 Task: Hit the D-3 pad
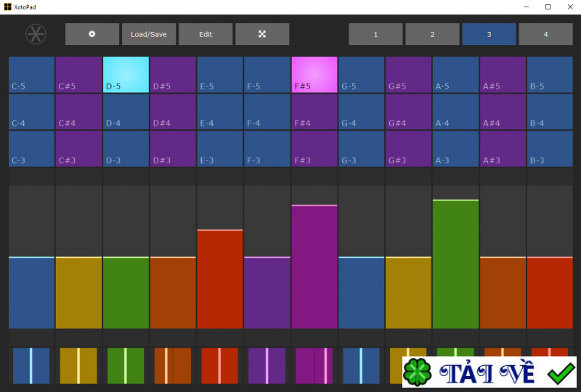coord(126,149)
